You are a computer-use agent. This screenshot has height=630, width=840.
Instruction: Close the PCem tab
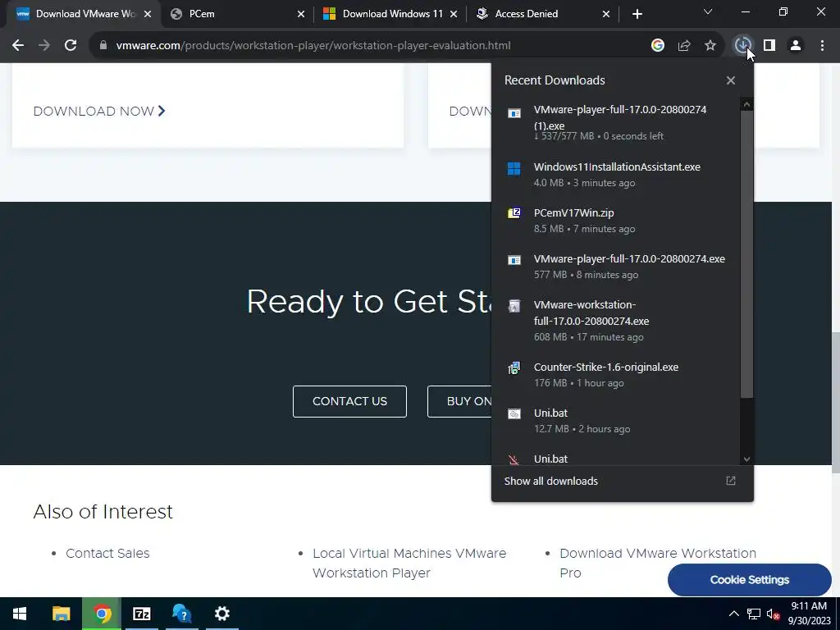[301, 15]
